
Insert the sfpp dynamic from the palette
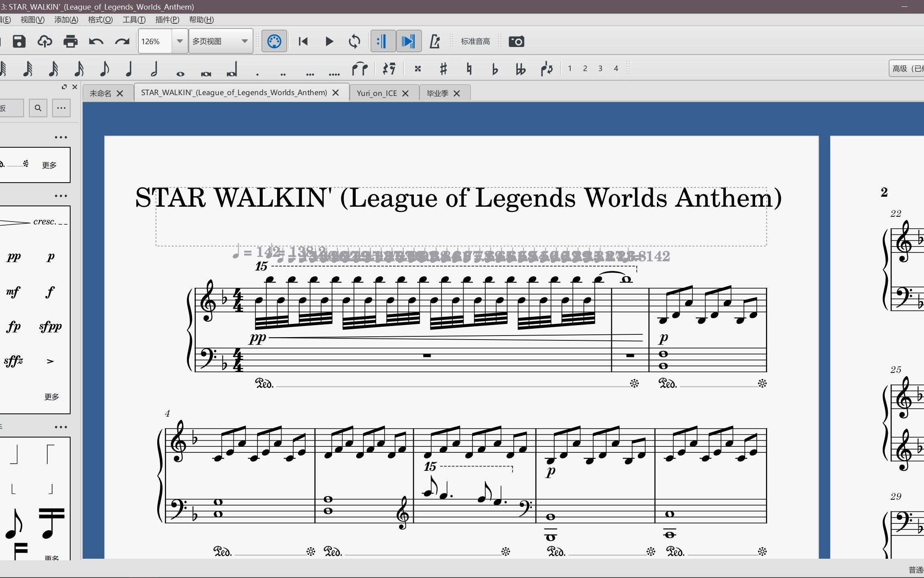point(50,326)
